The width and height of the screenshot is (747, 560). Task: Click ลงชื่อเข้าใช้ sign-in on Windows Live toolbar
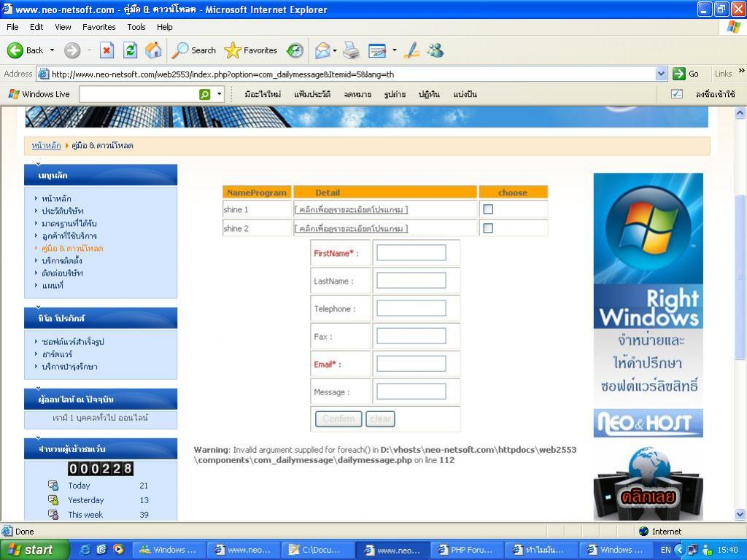(x=715, y=94)
